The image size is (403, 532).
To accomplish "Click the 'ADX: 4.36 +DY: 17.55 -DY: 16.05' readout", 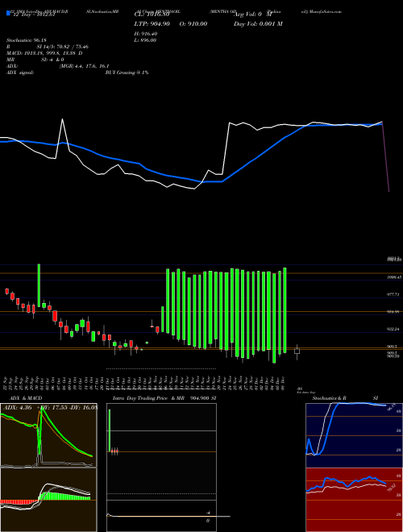I will [x=50, y=407].
